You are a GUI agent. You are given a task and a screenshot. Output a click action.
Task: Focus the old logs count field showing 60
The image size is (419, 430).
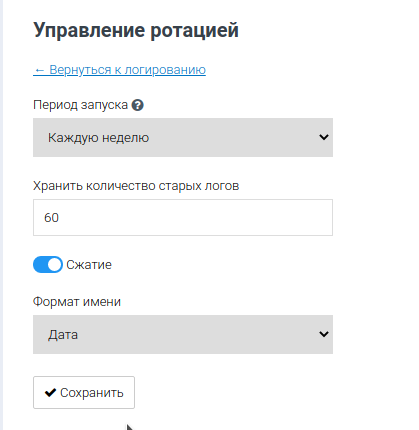(x=183, y=218)
